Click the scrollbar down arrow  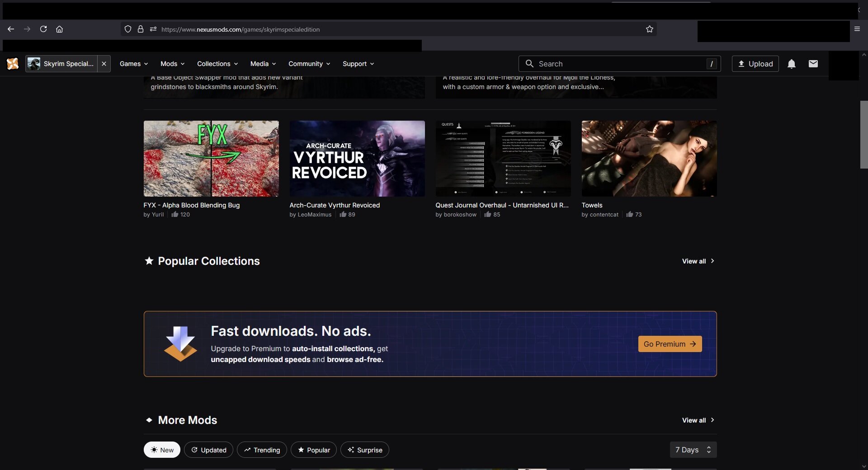coord(864,466)
